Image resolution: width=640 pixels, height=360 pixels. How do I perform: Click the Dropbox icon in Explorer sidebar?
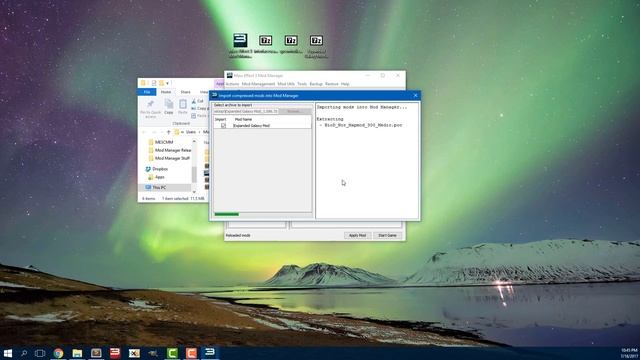[x=148, y=169]
